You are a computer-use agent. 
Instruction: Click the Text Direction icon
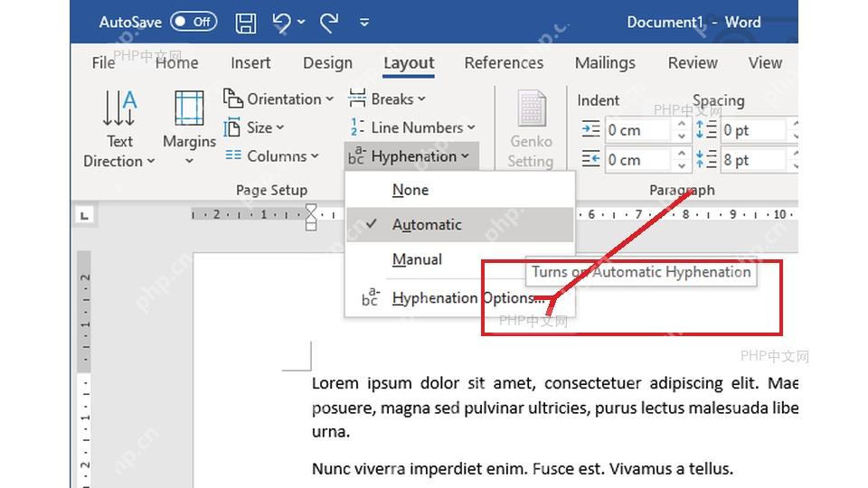[x=119, y=108]
